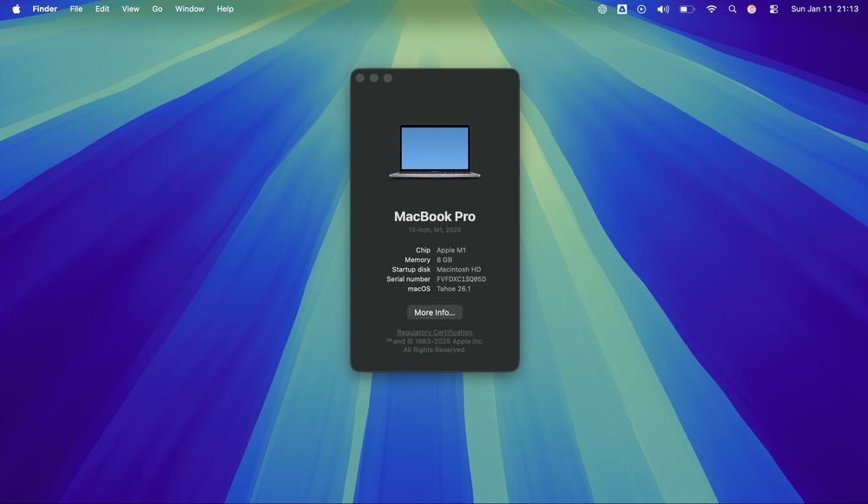Click the date and time clock
The height and width of the screenshot is (504, 868).
point(825,9)
